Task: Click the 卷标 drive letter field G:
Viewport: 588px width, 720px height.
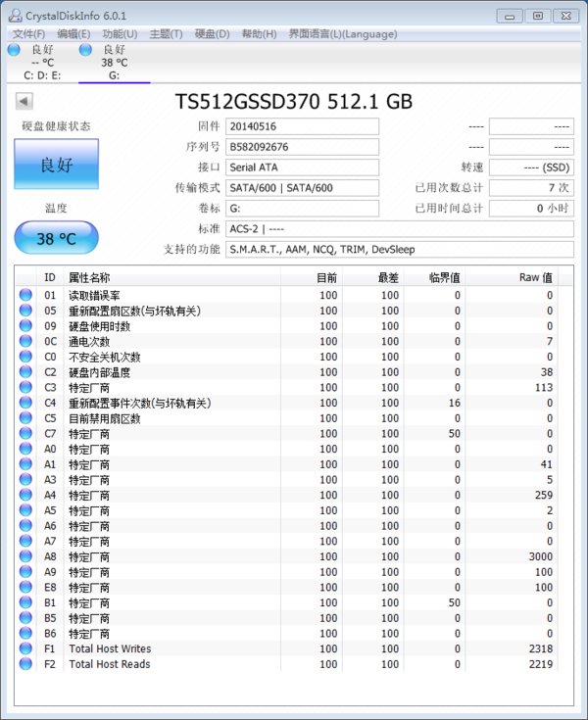Action: click(302, 208)
